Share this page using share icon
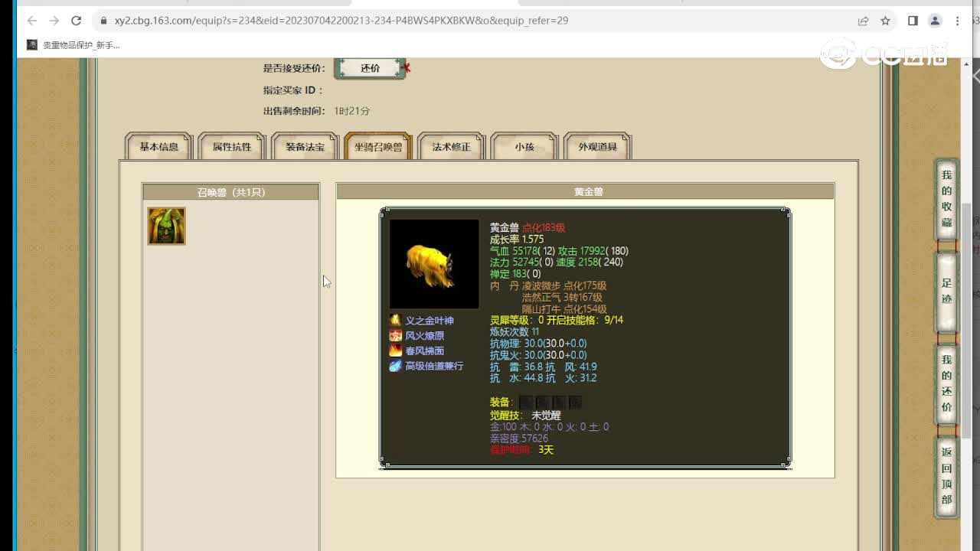980x551 pixels. [863, 21]
